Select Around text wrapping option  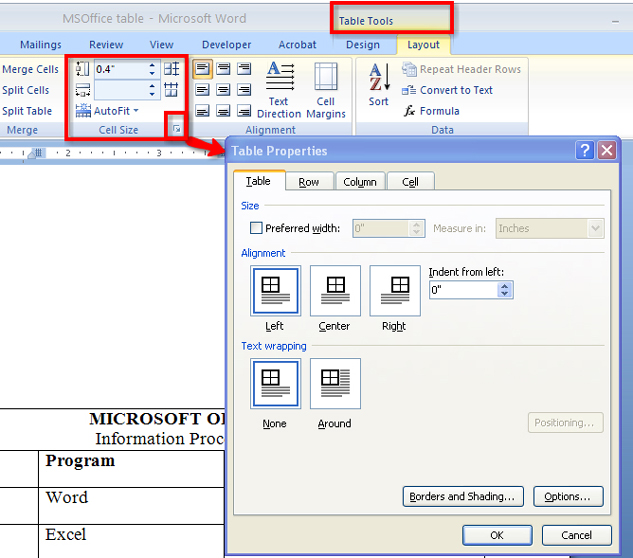(x=335, y=384)
